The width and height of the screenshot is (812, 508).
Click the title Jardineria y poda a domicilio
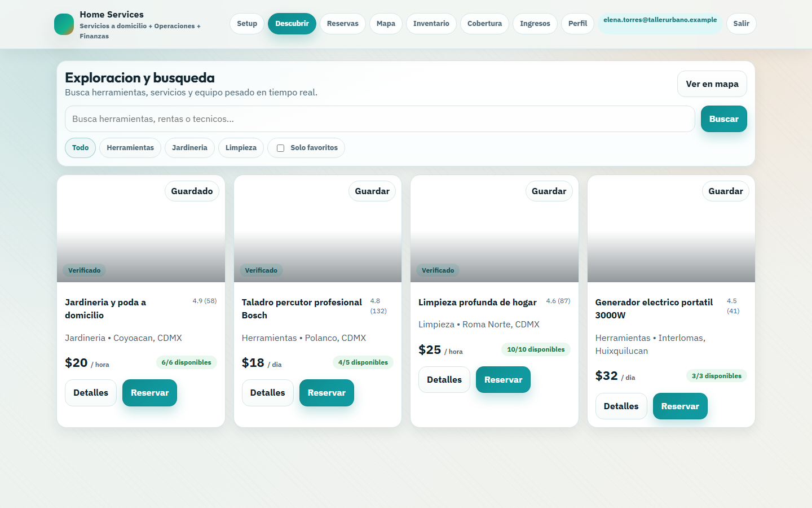pos(105,309)
